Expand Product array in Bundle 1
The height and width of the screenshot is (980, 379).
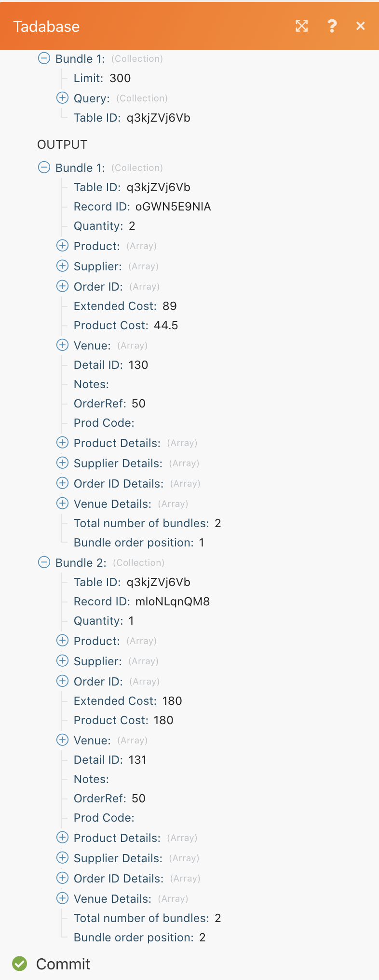pyautogui.click(x=62, y=246)
